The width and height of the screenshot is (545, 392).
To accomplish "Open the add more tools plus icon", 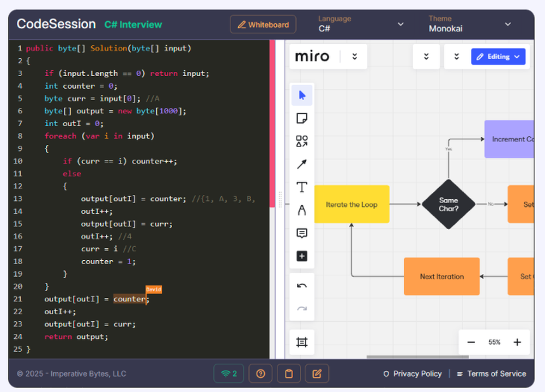I will (302, 256).
